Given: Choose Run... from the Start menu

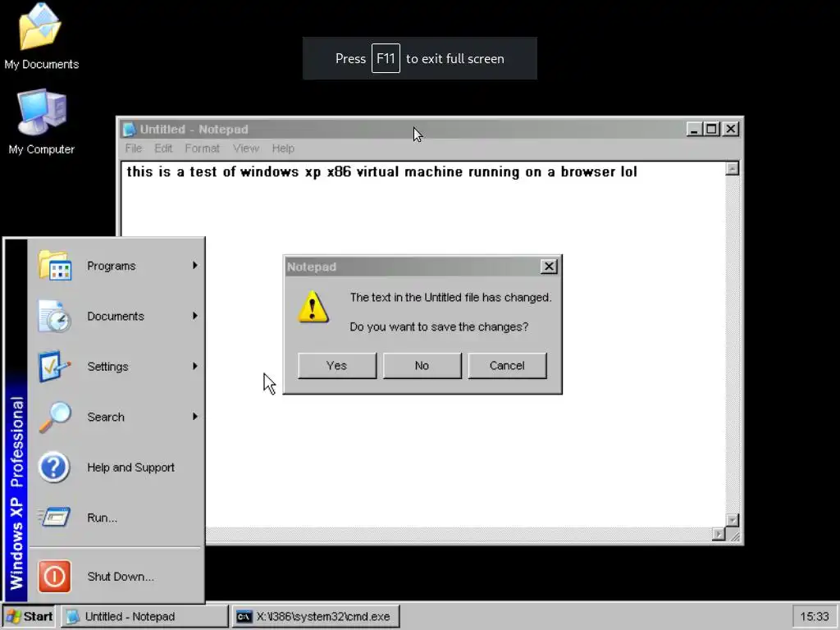Looking at the screenshot, I should tap(117, 518).
